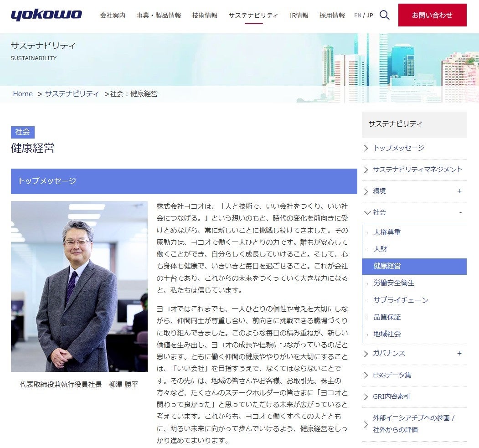Switch language to JP
The image size is (479, 448).
point(370,15)
